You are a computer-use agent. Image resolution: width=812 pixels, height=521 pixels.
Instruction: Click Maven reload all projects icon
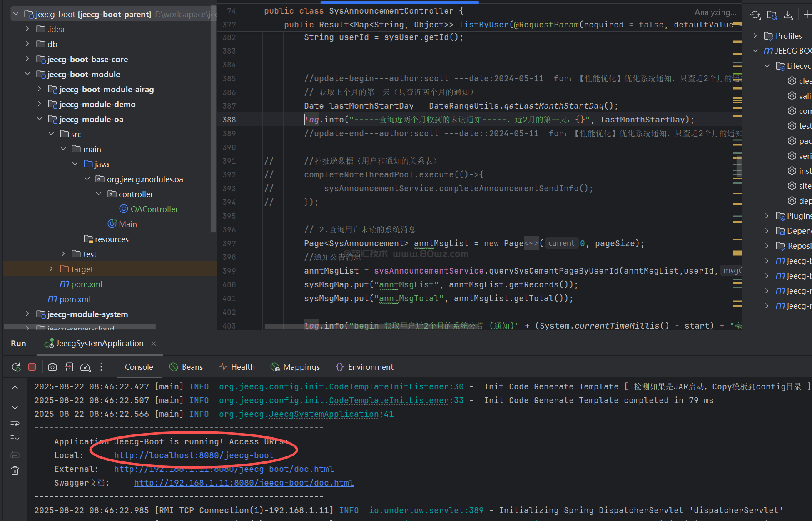point(755,15)
